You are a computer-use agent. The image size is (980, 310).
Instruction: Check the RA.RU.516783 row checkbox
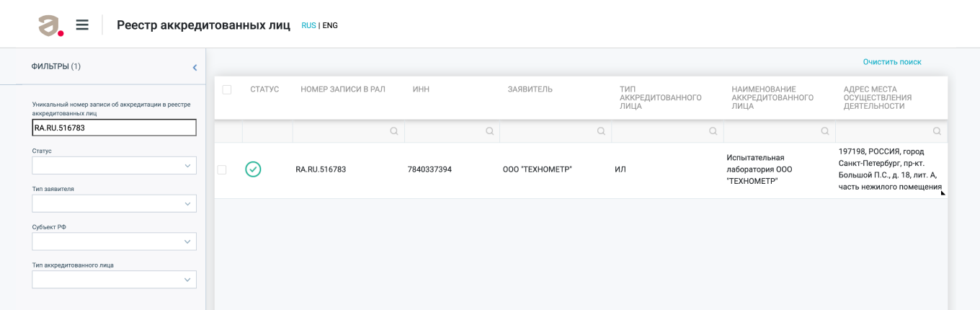pos(222,169)
